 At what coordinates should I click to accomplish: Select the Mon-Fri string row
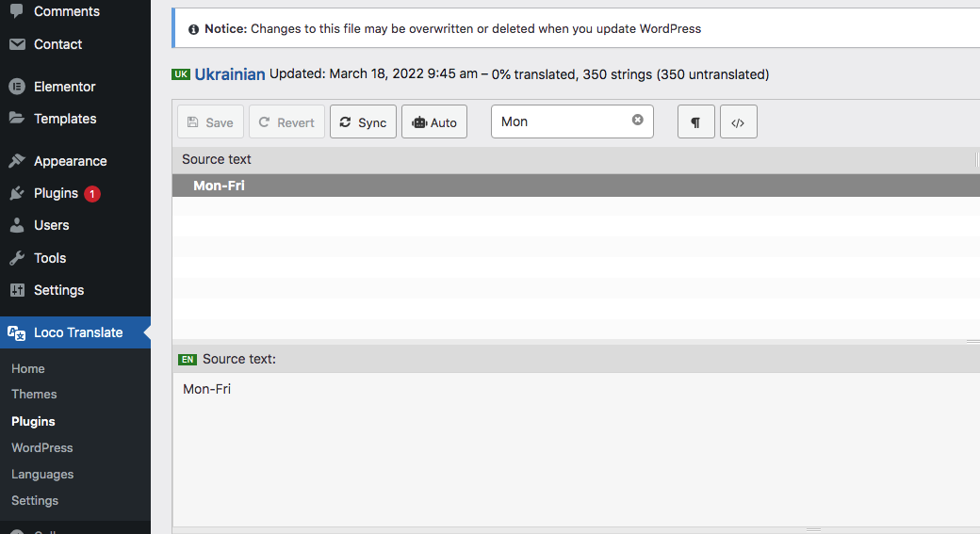(x=576, y=186)
